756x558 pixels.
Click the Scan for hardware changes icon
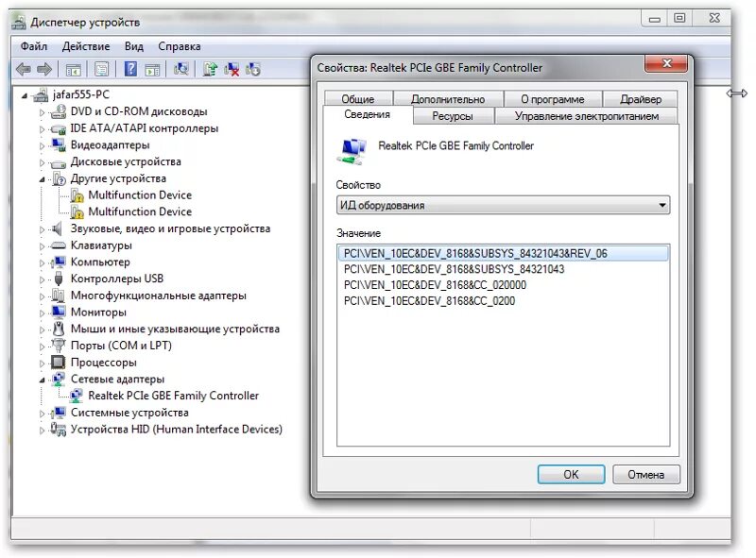coord(180,69)
